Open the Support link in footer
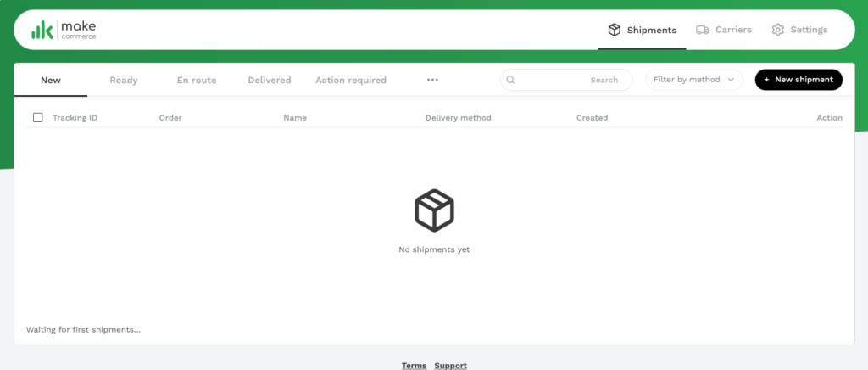The image size is (868, 370). pos(450,366)
